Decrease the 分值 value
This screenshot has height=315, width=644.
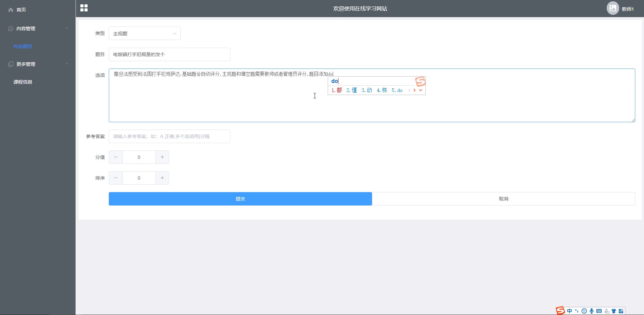click(116, 157)
